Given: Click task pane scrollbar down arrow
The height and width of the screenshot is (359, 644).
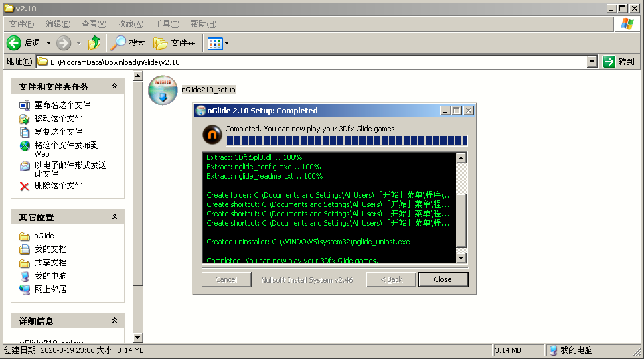Looking at the screenshot, I should [138, 338].
